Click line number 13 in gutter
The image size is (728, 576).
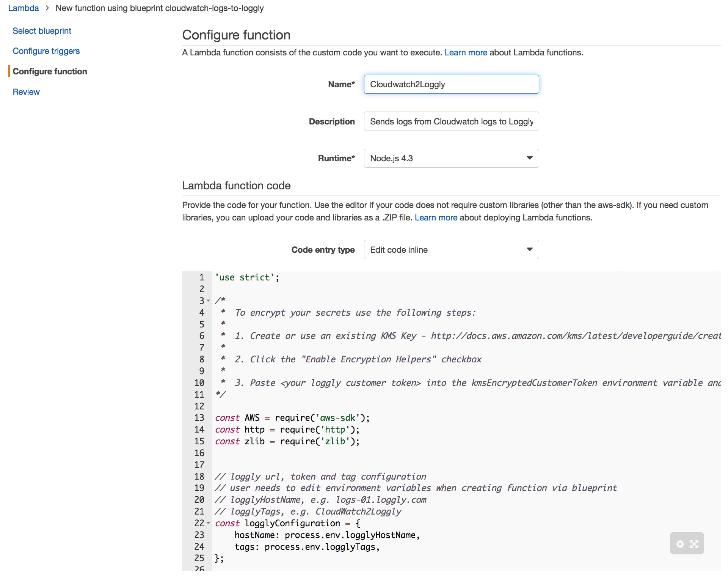pyautogui.click(x=199, y=418)
